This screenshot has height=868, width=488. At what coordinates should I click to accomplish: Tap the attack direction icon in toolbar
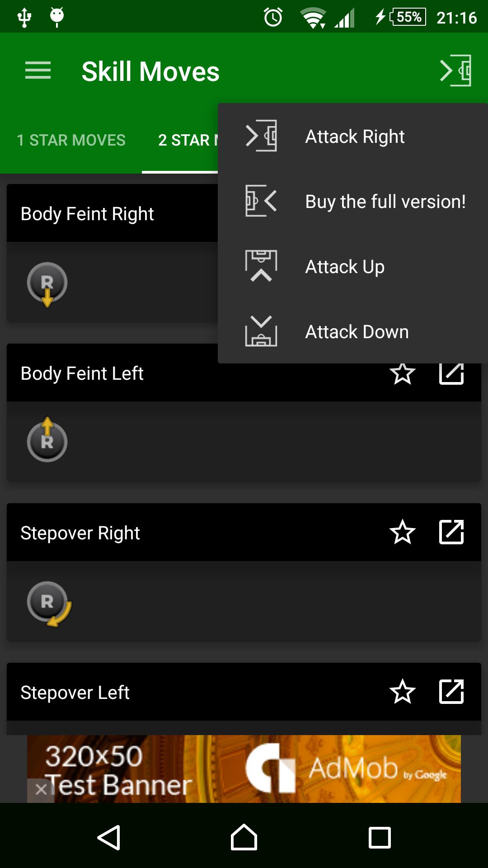[455, 71]
